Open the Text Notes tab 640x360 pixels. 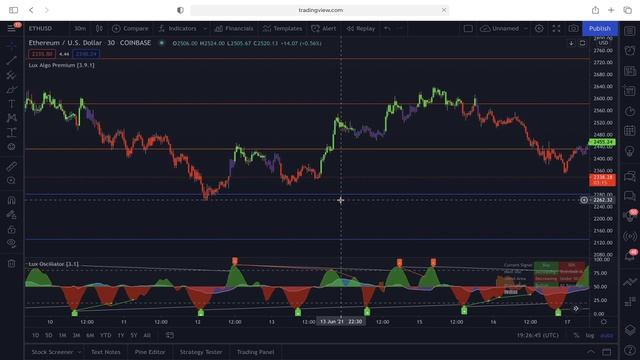106,352
